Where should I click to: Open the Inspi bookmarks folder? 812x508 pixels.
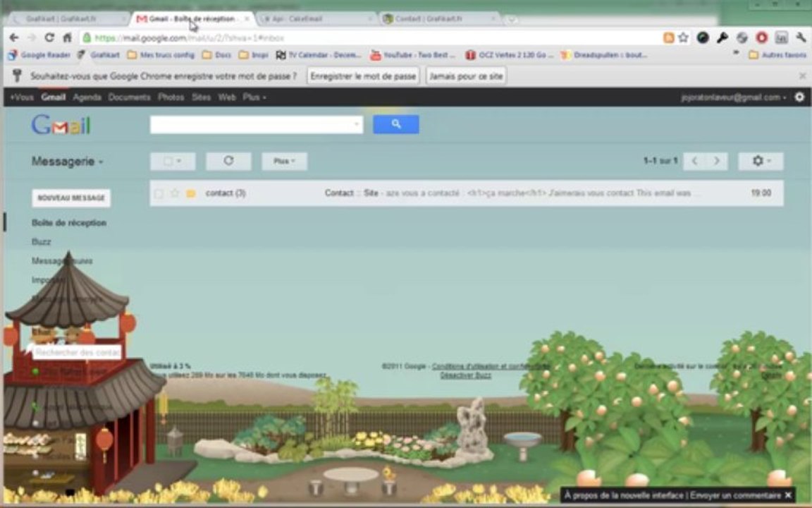click(254, 54)
